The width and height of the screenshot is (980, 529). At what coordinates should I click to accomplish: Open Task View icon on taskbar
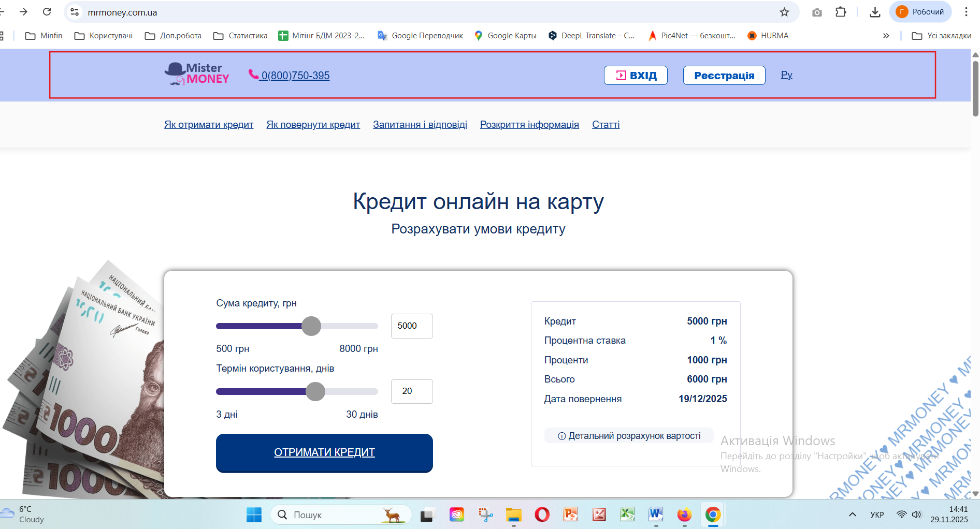(x=427, y=515)
